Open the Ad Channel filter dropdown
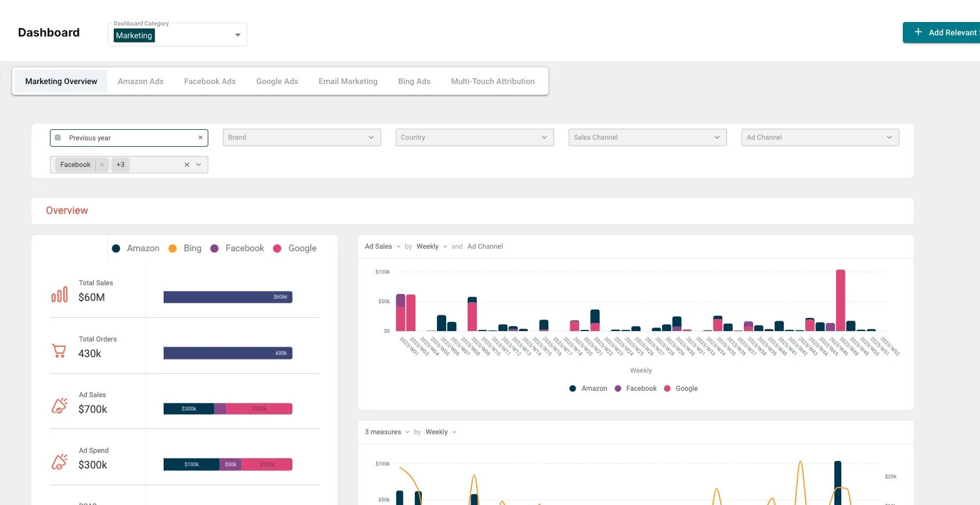This screenshot has height=505, width=980. point(820,137)
